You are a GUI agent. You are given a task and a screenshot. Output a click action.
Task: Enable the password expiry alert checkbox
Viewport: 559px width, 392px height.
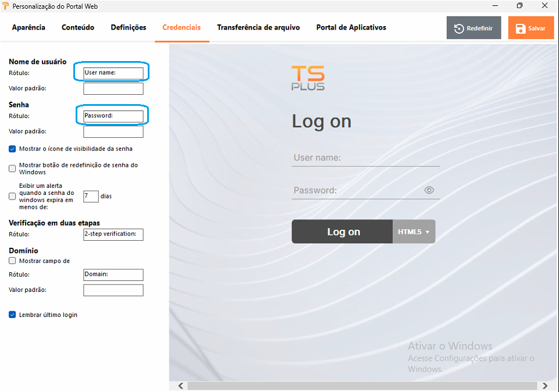point(13,197)
